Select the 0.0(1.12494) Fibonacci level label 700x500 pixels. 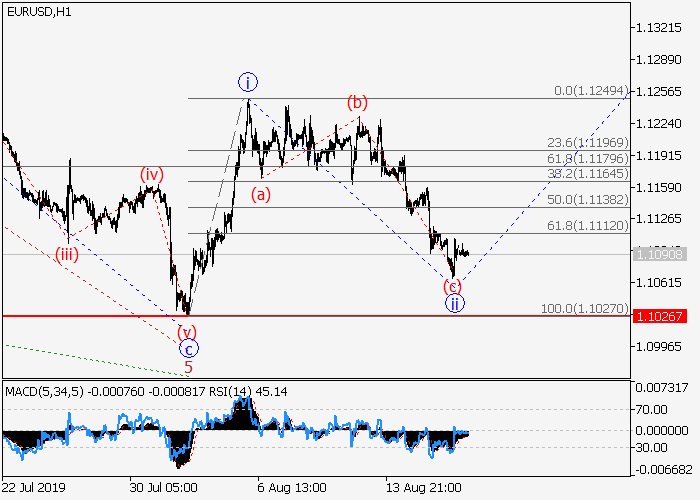591,91
